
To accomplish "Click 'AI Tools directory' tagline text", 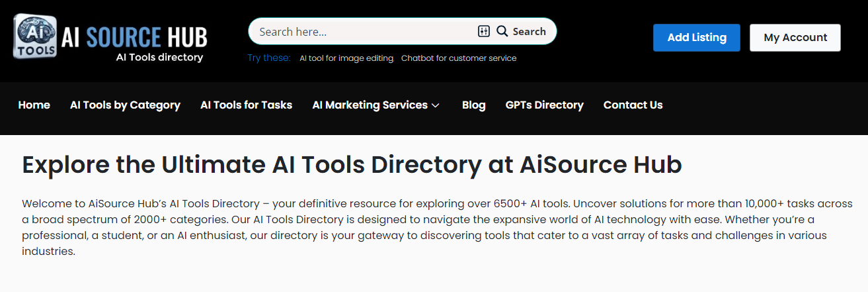I will coord(159,58).
